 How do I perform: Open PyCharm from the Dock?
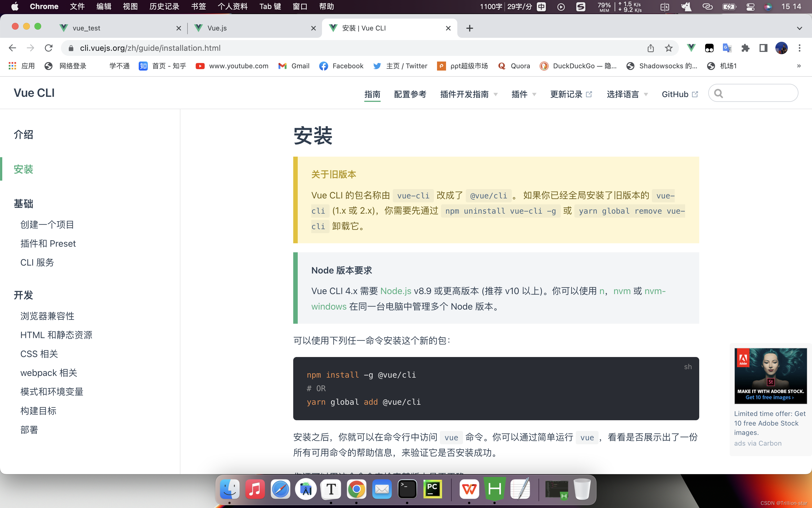coord(433,490)
